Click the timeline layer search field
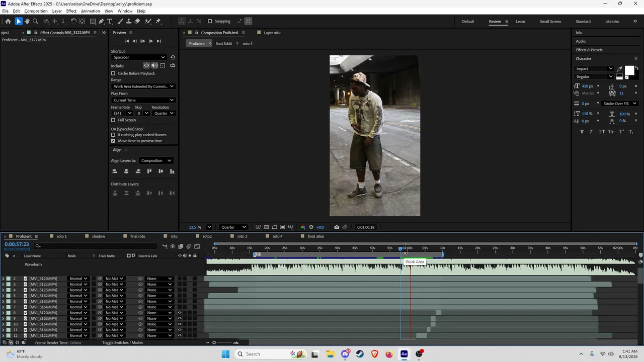The height and width of the screenshot is (362, 644). click(x=96, y=246)
